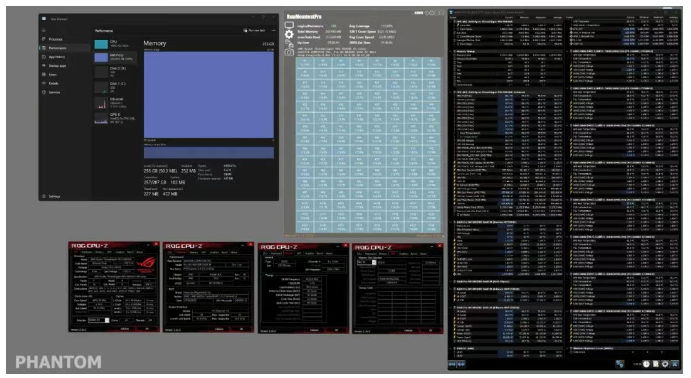The width and height of the screenshot is (691, 378).
Task: Toggle Task Manager hamburger navigation menu
Action: pyautogui.click(x=44, y=30)
